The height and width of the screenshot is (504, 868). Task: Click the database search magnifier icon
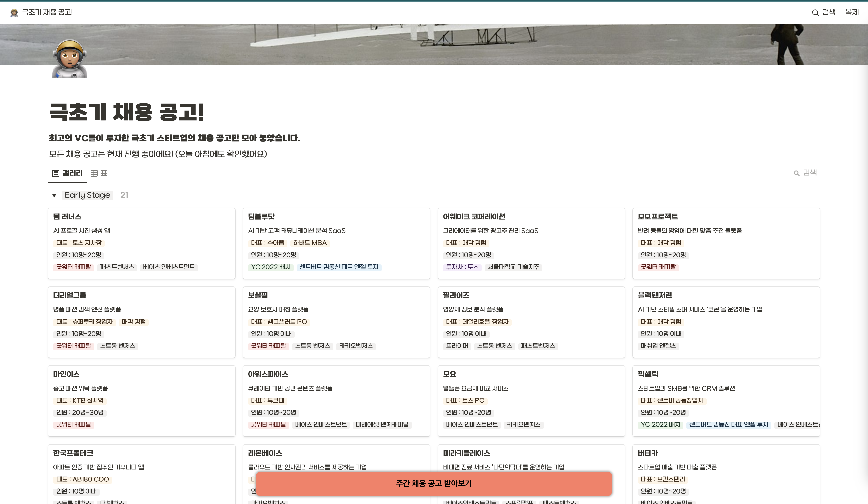796,173
